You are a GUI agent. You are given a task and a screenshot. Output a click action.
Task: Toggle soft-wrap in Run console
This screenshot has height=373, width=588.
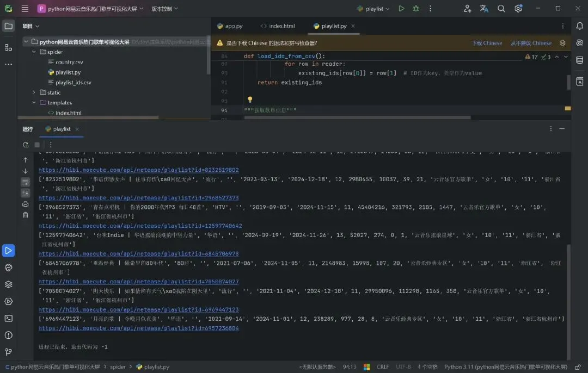pos(26,182)
